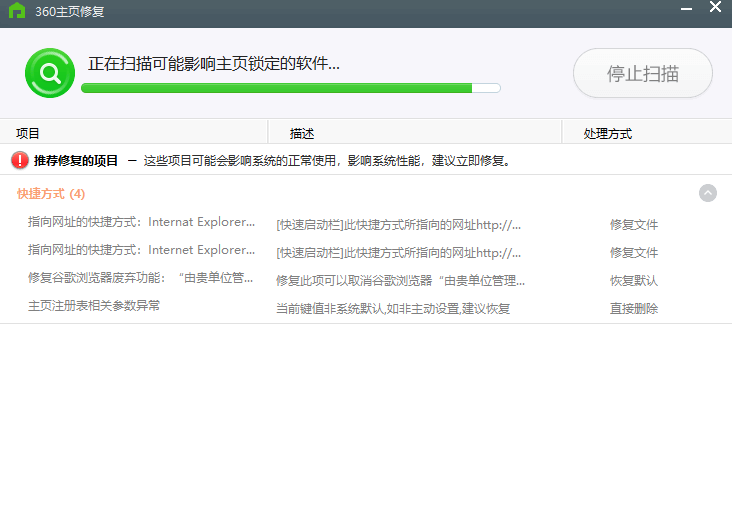Viewport: 732px width, 509px height.
Task: Click the 描述 column header
Action: [x=415, y=133]
